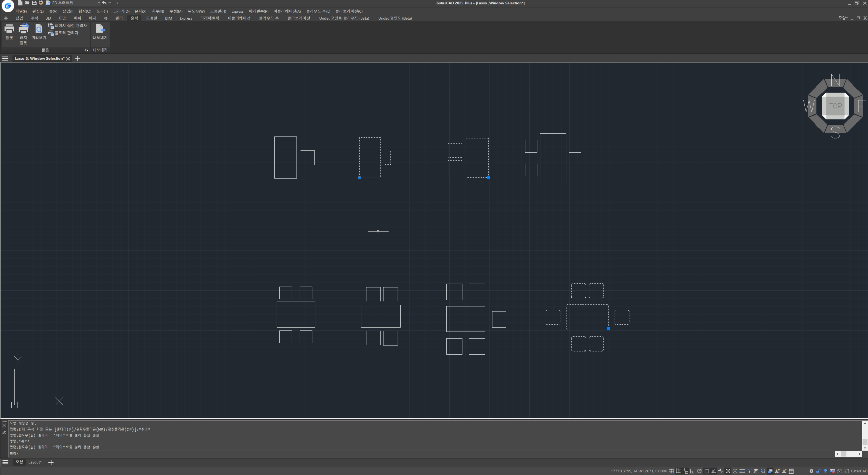This screenshot has width=868, height=475.
Task: Switch to 모형 model tab
Action: coord(19,462)
